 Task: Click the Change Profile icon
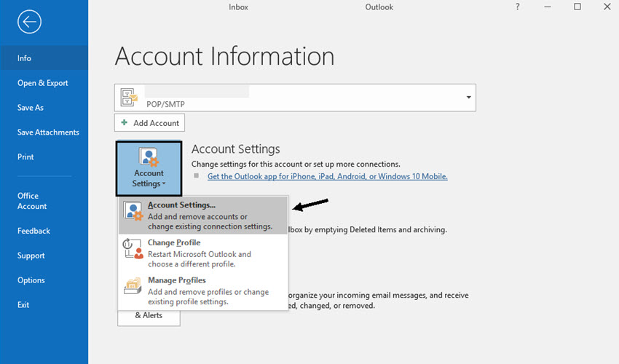[x=133, y=250]
